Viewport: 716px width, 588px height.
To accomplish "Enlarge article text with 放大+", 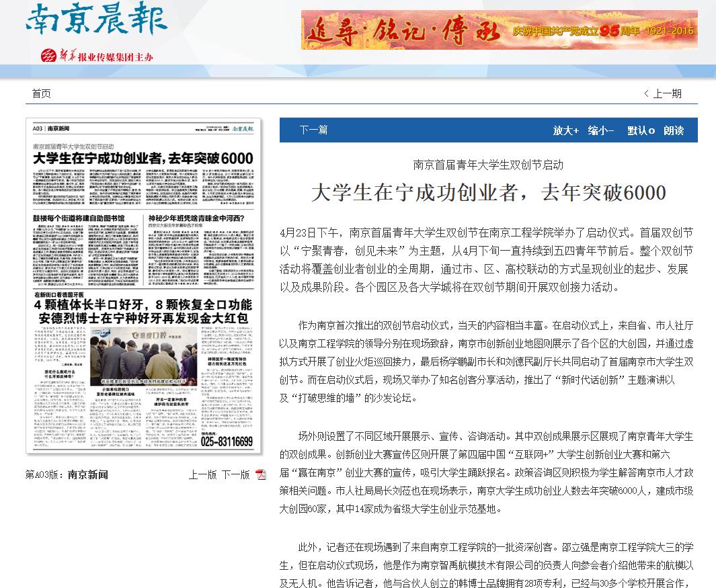I will pyautogui.click(x=565, y=130).
